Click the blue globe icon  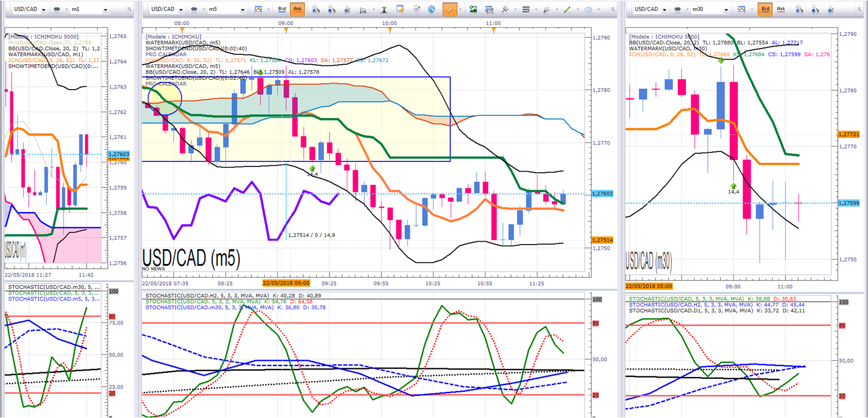[432, 9]
